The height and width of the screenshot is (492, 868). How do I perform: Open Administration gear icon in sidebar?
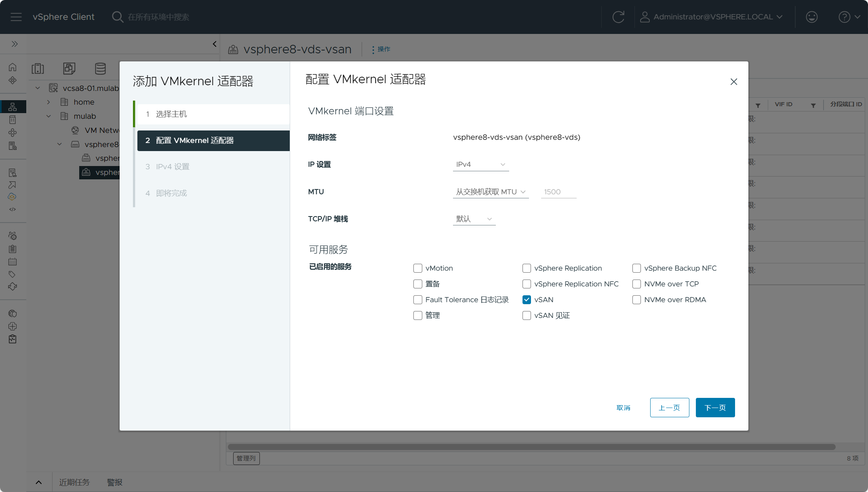click(13, 236)
